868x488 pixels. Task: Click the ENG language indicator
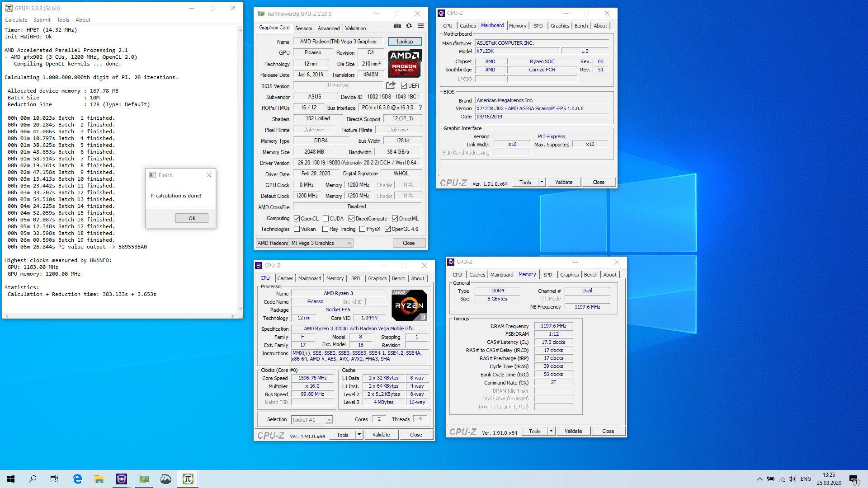pyautogui.click(x=806, y=479)
